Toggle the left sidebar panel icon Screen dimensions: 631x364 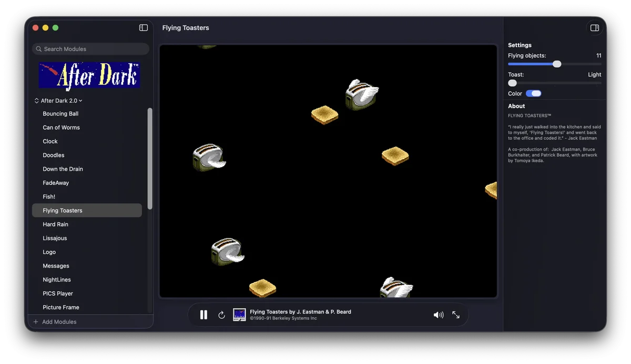[x=144, y=28]
